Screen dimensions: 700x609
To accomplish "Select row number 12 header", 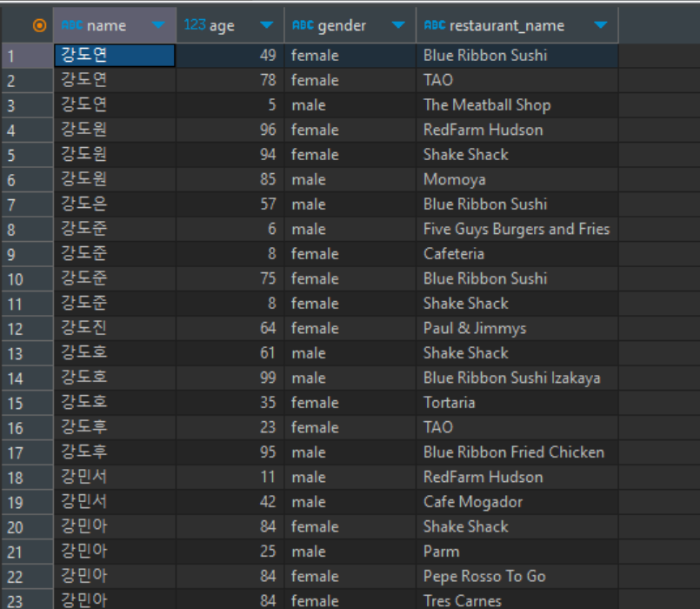I will (x=27, y=329).
